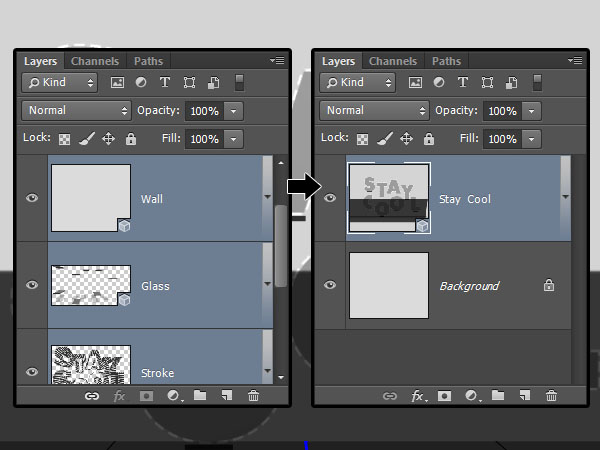Create adjustment layer in left panel
Viewport: 600px width, 450px height.
click(174, 396)
